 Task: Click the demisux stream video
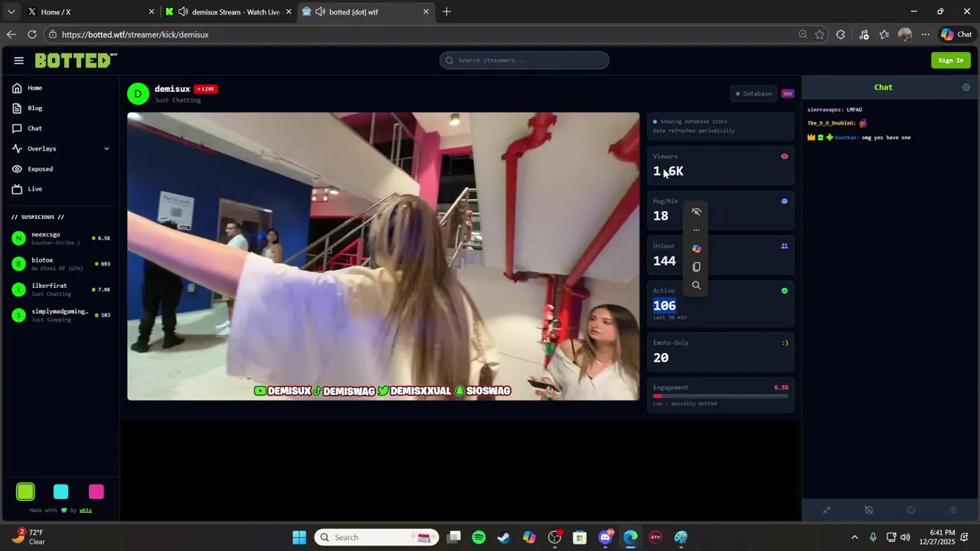click(x=383, y=256)
